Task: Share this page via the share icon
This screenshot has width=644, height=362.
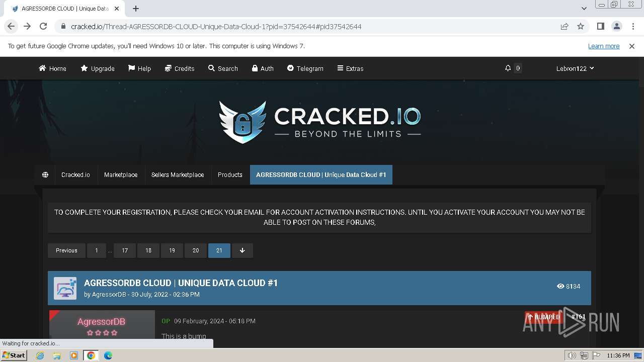Action: [565, 26]
